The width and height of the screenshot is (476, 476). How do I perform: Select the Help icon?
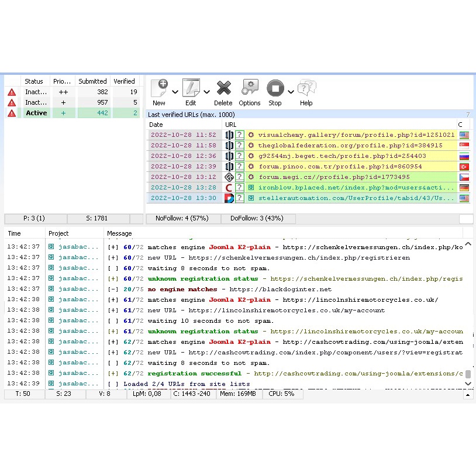306,87
